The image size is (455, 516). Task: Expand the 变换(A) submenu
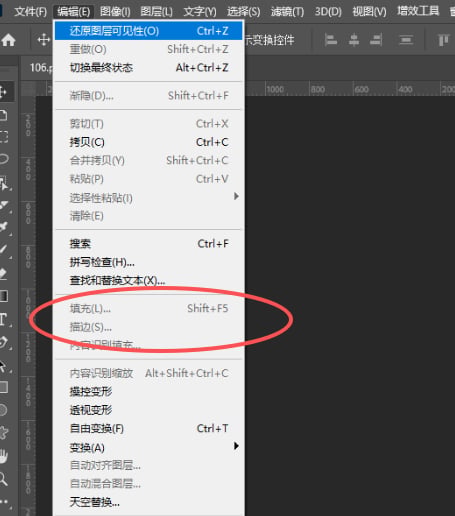(149, 447)
